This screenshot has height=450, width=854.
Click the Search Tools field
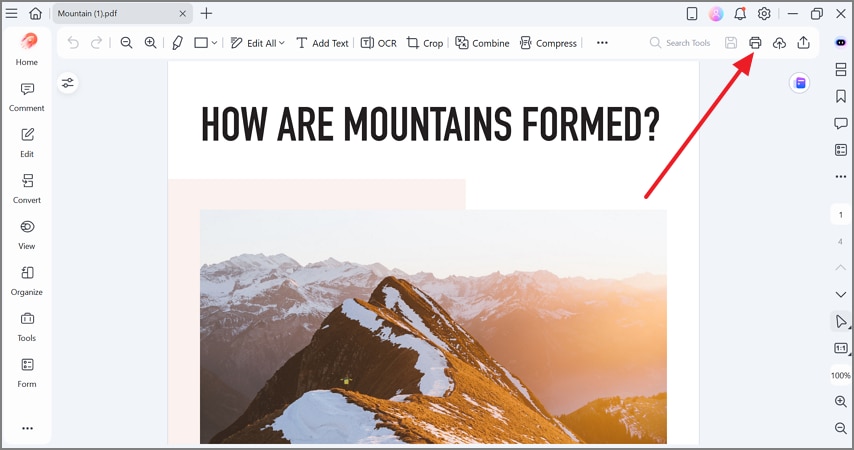(680, 42)
